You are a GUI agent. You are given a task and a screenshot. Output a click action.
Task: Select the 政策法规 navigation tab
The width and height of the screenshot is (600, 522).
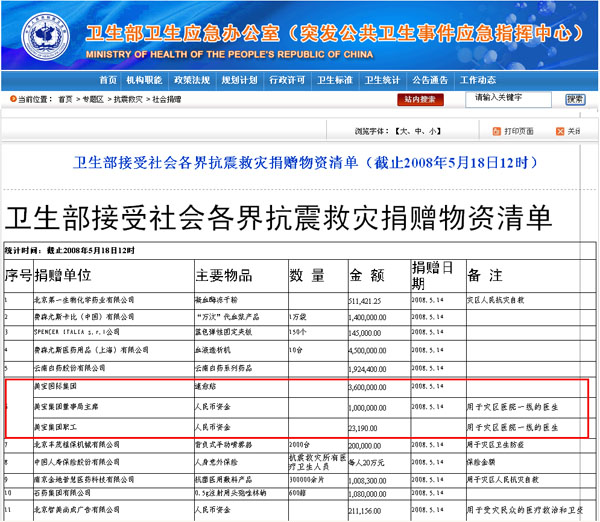click(x=191, y=80)
